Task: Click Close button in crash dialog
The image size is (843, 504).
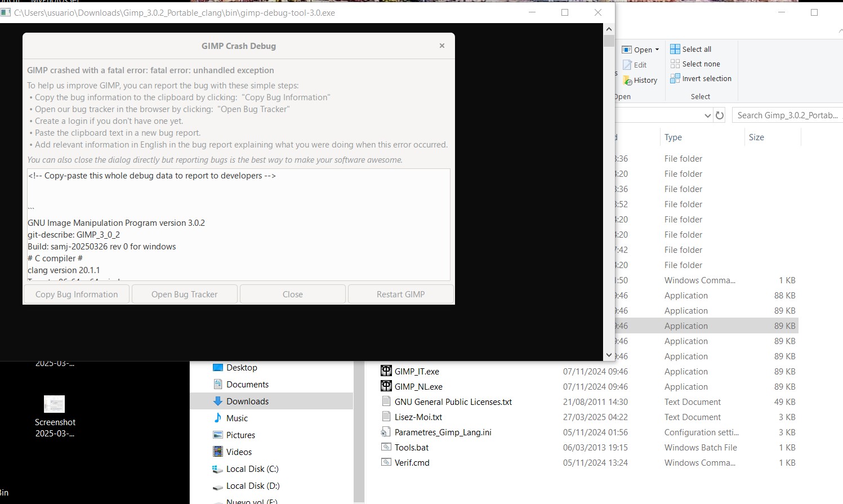Action: pos(292,294)
